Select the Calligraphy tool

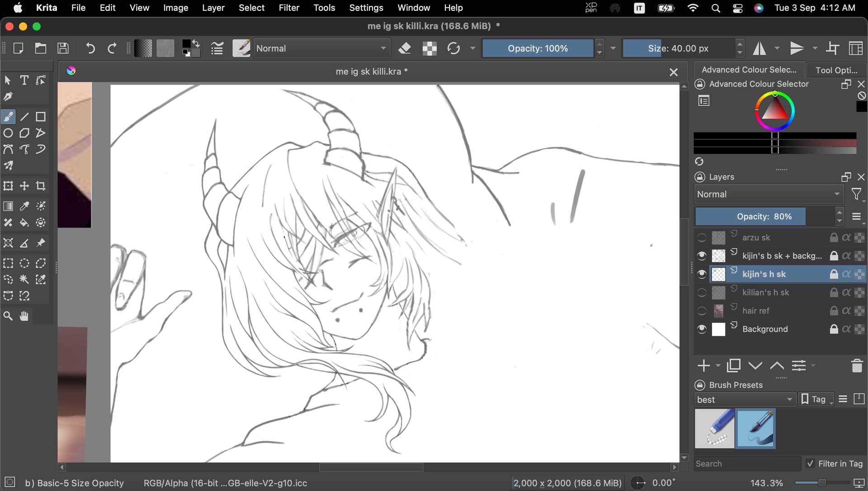coord(8,96)
